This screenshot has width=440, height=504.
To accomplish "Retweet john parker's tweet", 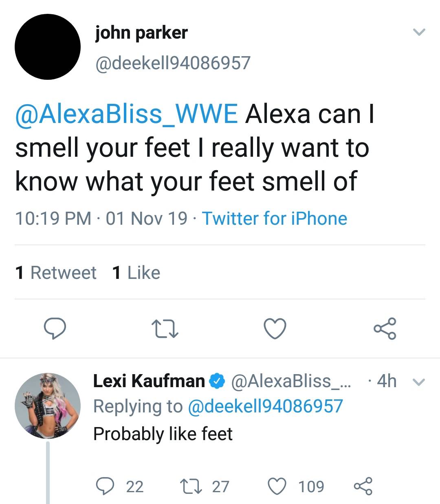I will pyautogui.click(x=165, y=329).
